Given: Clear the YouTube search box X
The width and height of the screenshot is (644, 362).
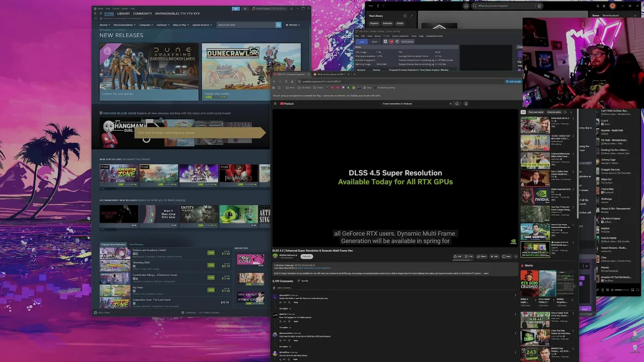Looking at the screenshot, I should coord(450,104).
